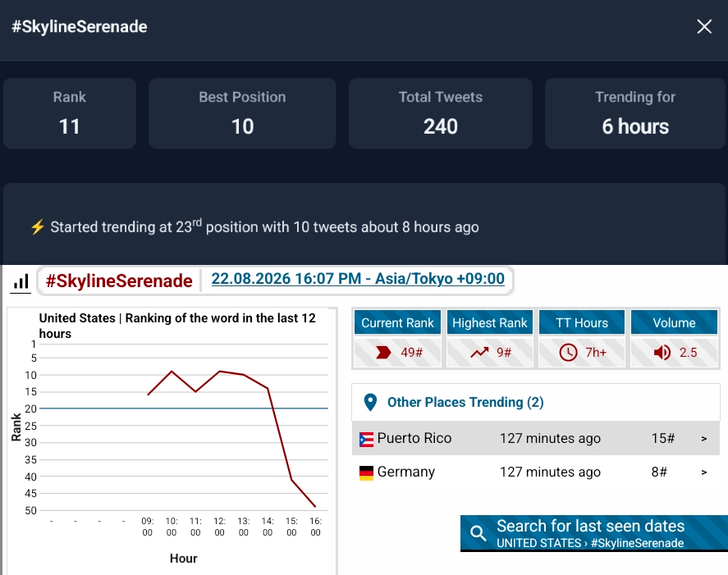Click Puerto Rico's 127 minutes ago text
The height and width of the screenshot is (575, 728).
[x=550, y=438]
